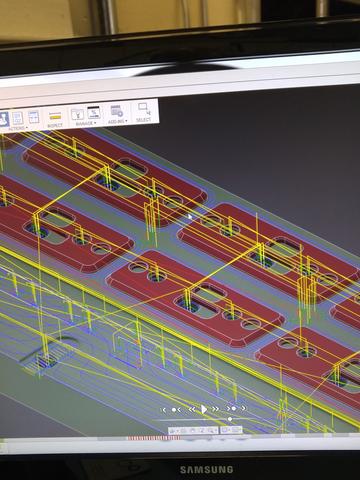Open the Scripts and Add-Ins icon
Screen dimensions: 360x480
pyautogui.click(x=117, y=111)
